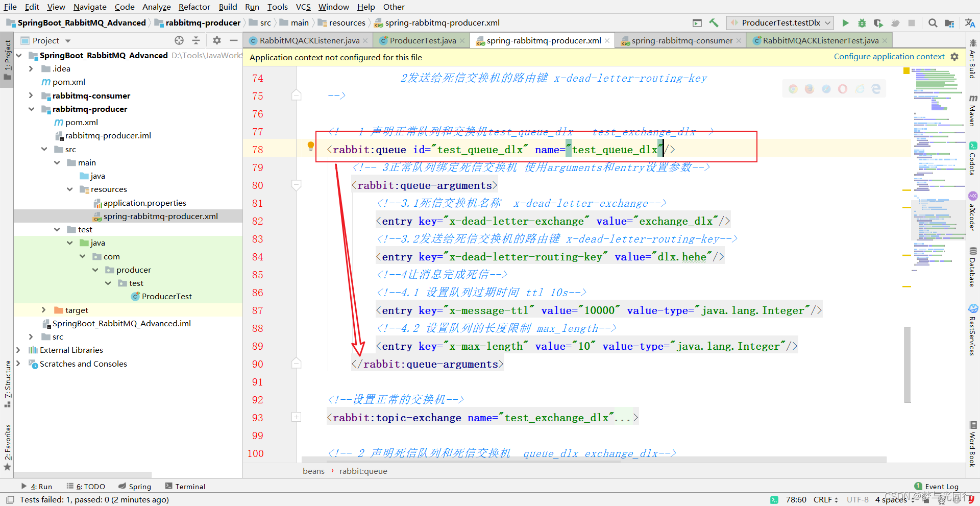Collapse the rabbitmq-producer module
The image size is (980, 506).
[31, 109]
